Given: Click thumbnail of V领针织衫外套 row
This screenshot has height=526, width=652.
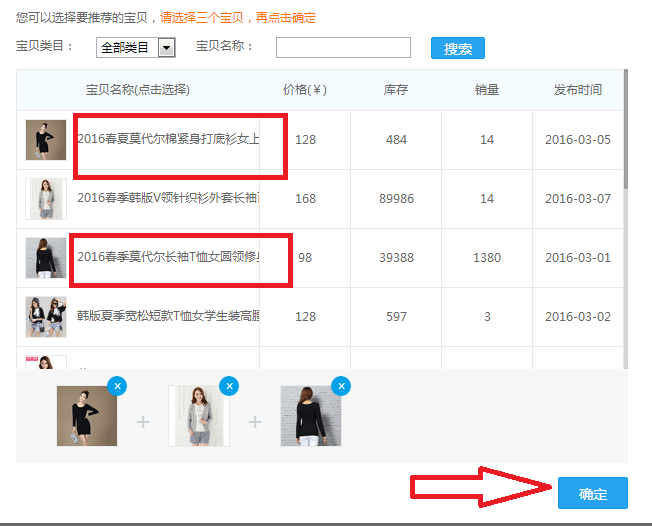Looking at the screenshot, I should pos(46,199).
